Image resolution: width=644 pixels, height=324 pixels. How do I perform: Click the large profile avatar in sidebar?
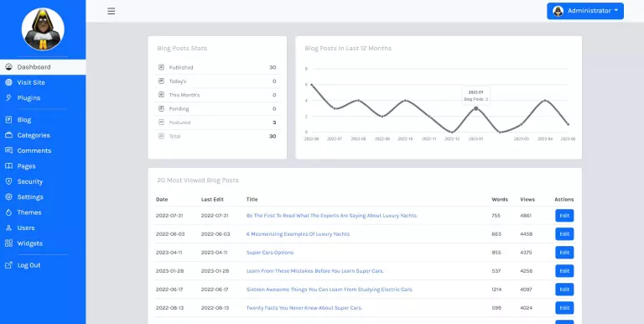point(43,29)
